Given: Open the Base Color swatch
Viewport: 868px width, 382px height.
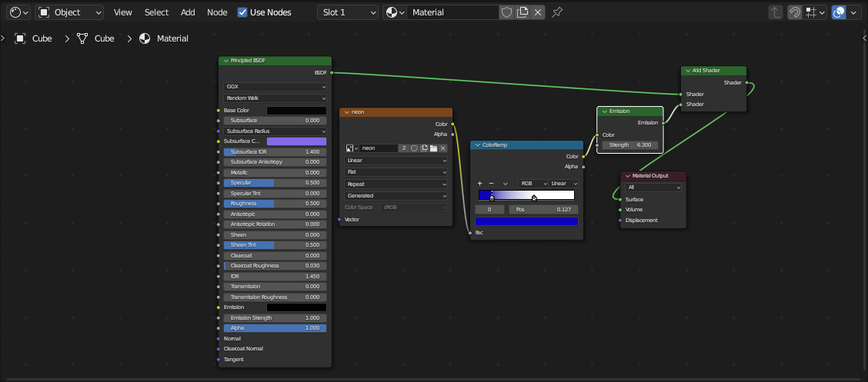Looking at the screenshot, I should coord(297,111).
